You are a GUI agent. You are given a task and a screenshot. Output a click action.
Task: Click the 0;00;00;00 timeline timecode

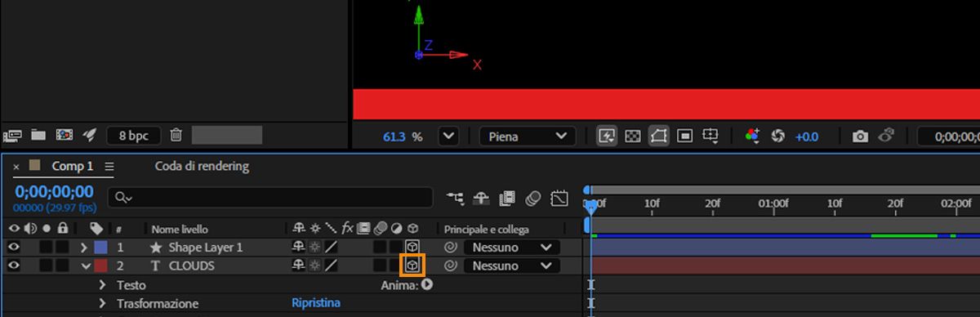coord(54,191)
